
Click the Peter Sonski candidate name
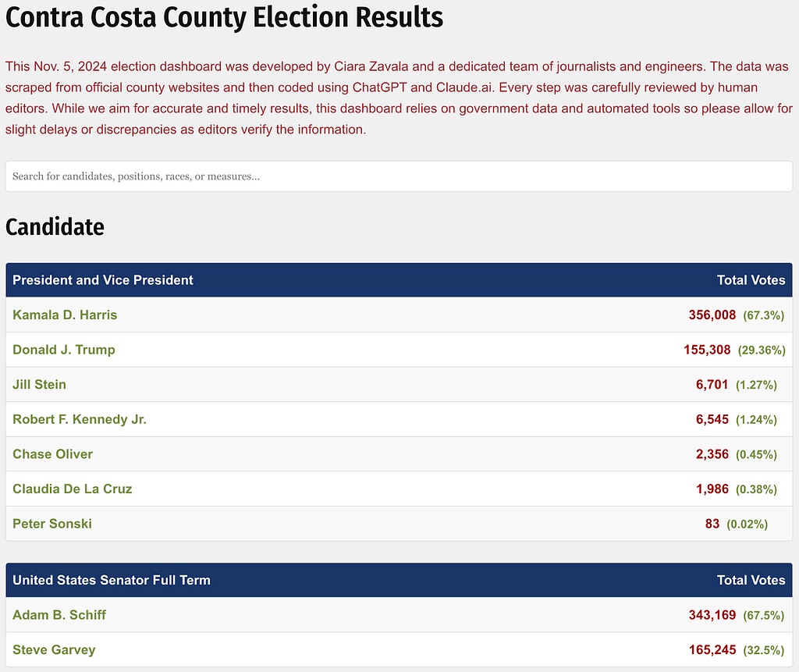point(52,524)
